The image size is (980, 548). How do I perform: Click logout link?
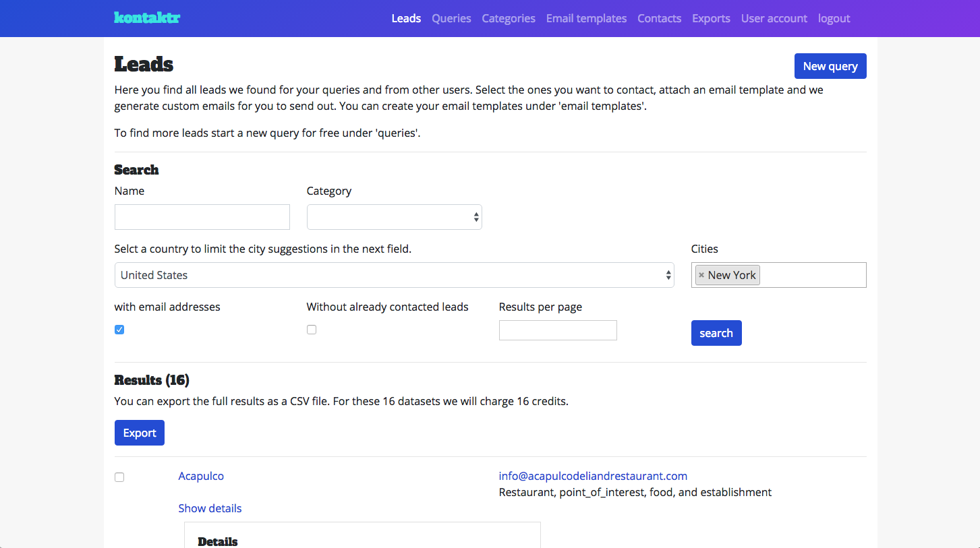point(834,18)
